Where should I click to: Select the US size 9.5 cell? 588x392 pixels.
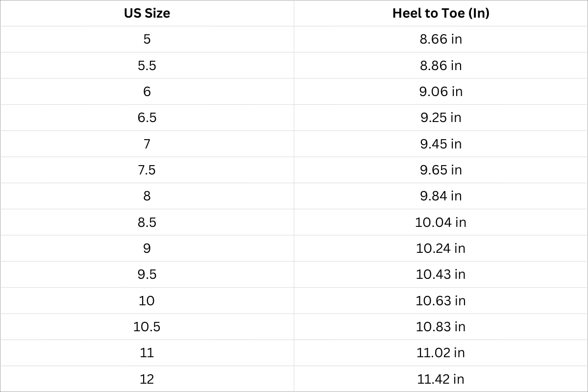[147, 274]
